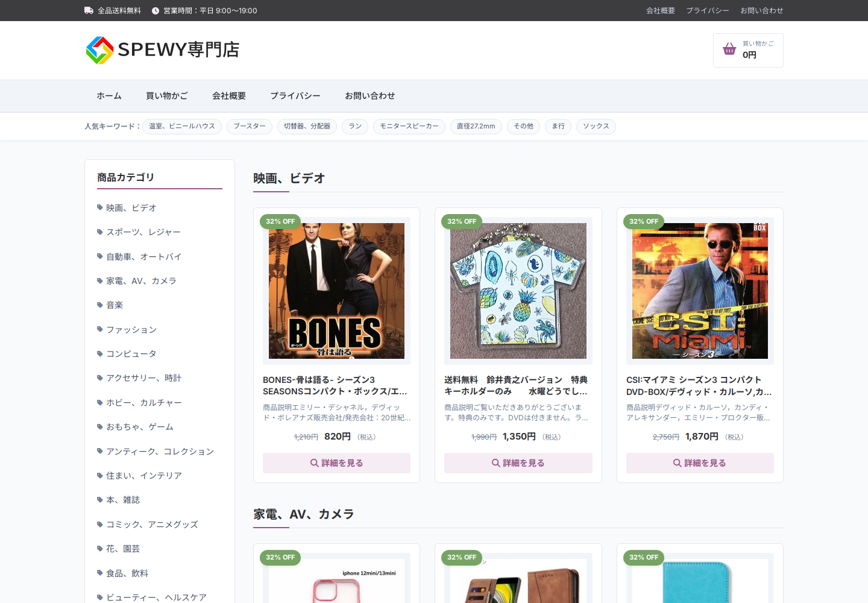The width and height of the screenshot is (868, 603).
Task: Open 会社概要 in the top bar
Action: (x=661, y=11)
